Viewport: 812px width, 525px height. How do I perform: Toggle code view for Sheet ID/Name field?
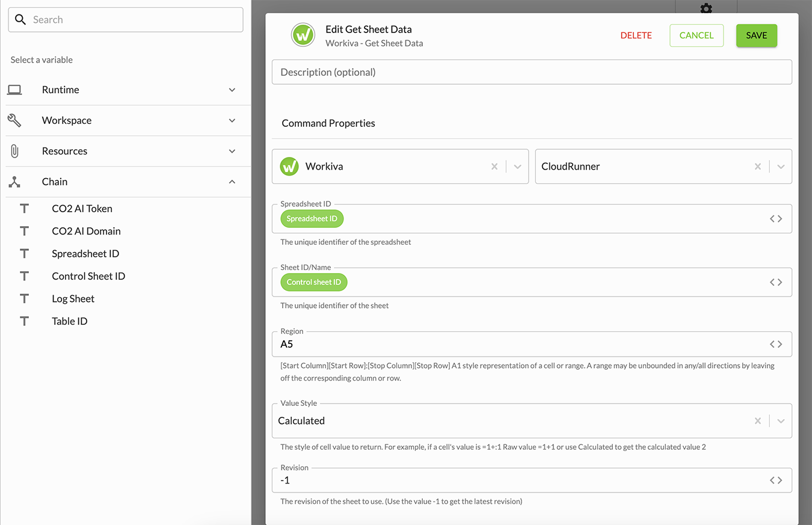776,282
